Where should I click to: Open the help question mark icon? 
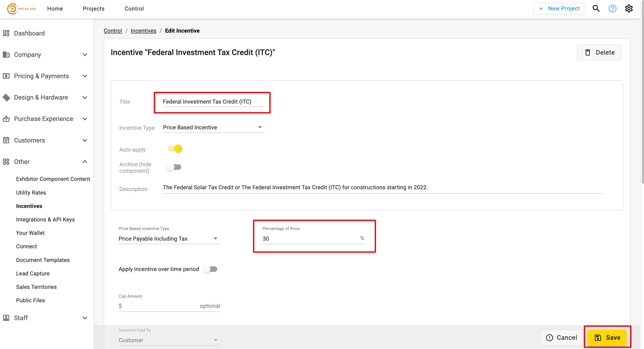point(612,9)
